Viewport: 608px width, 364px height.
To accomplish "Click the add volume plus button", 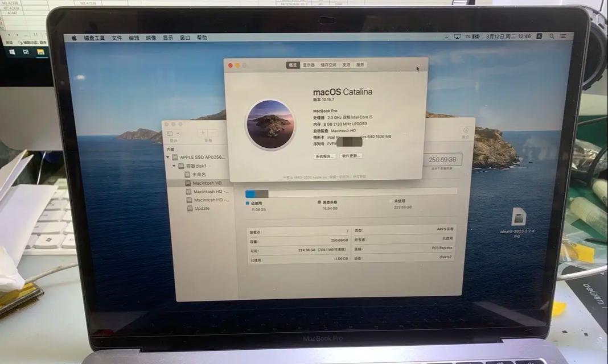I will click(203, 133).
